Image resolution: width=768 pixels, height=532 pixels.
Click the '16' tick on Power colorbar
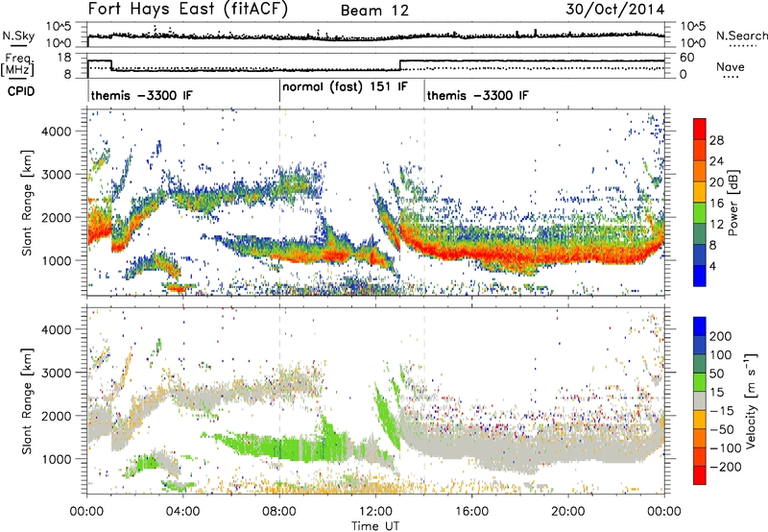(x=716, y=204)
